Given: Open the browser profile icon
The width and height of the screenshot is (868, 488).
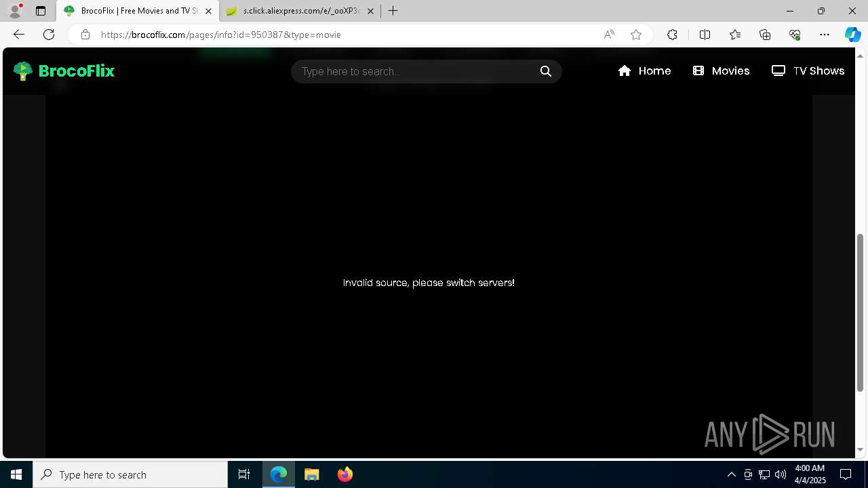Looking at the screenshot, I should coord(15,11).
